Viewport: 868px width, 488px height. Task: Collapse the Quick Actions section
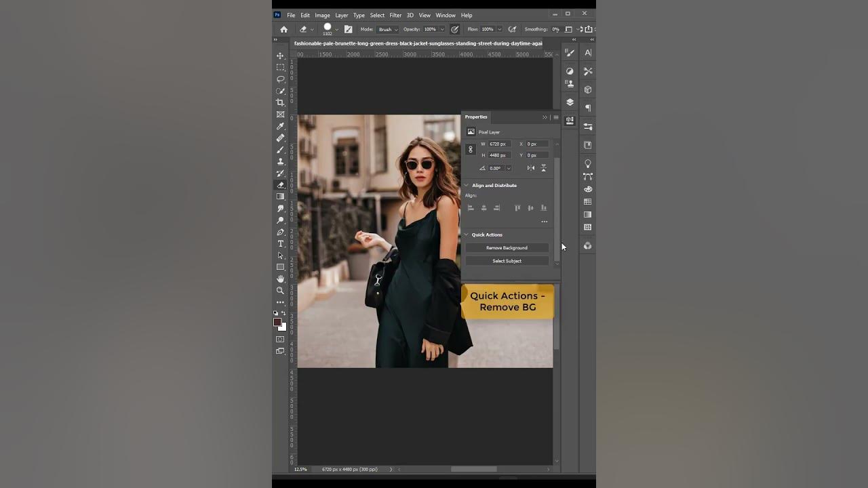[x=467, y=235]
